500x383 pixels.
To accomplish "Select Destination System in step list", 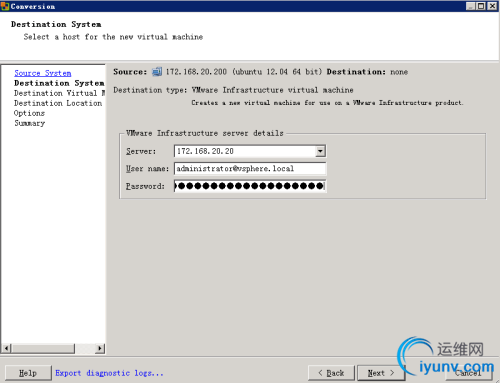I will [x=59, y=83].
